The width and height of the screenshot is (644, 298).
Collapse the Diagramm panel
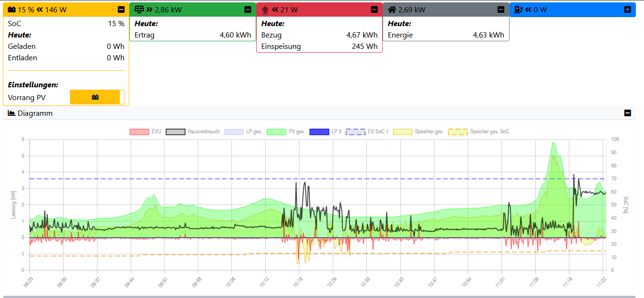pyautogui.click(x=627, y=113)
